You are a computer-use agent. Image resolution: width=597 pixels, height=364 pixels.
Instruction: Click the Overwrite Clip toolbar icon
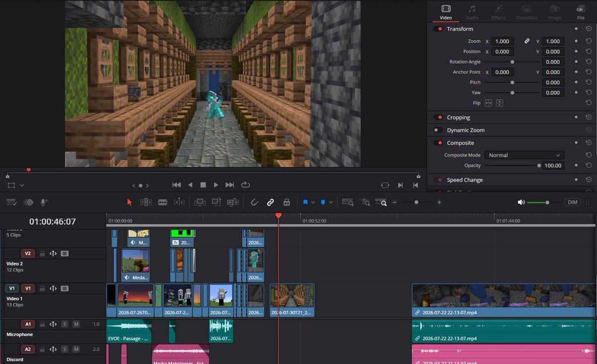click(216, 202)
